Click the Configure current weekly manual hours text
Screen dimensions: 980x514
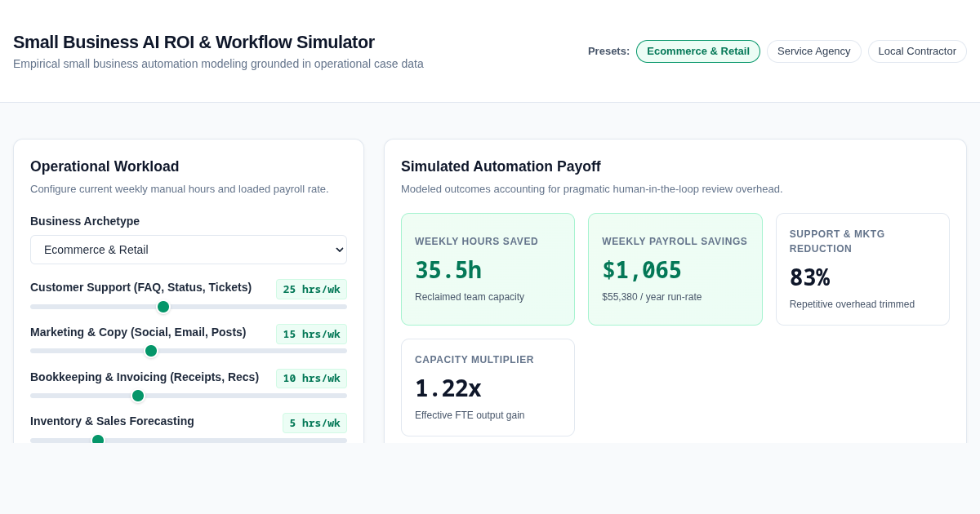(x=180, y=188)
